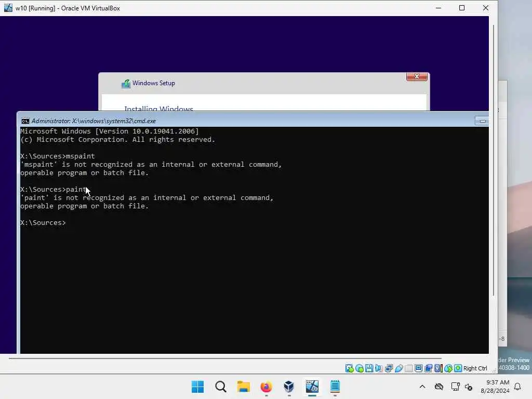The image size is (532, 399).
Task: Open the notifications bell icon
Action: [x=517, y=387]
